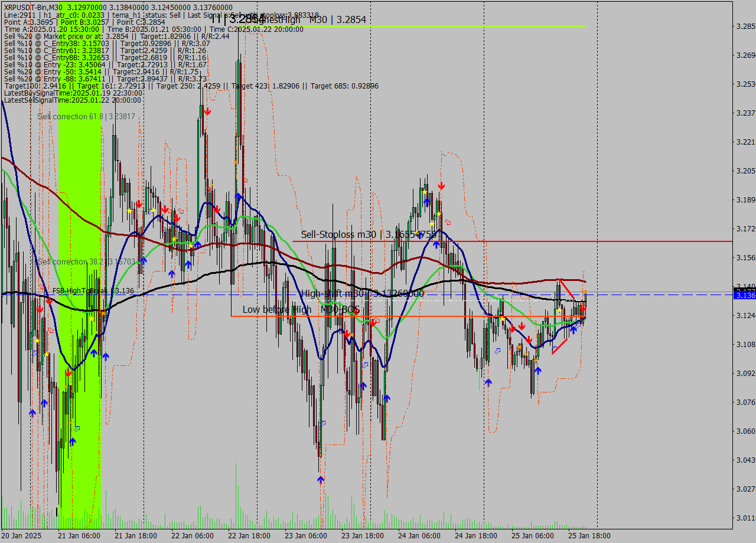The height and width of the screenshot is (543, 756).
Task: Click the 'Sell %10 @ C_Entry88: 3.32653' line
Action: click(105, 57)
